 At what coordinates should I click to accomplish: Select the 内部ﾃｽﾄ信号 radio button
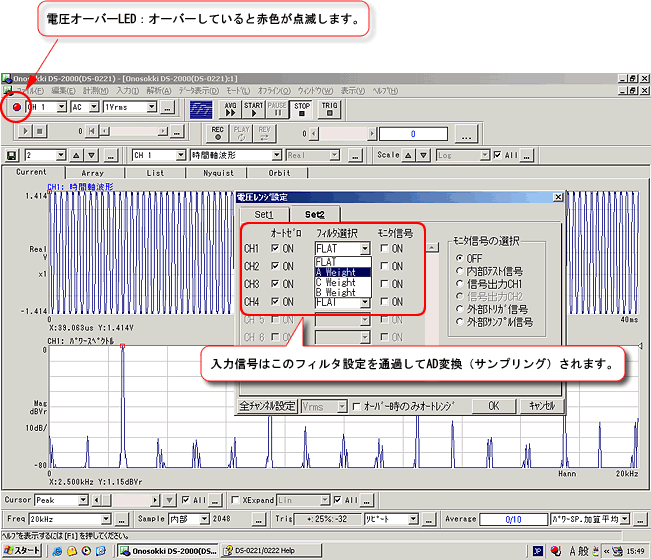[459, 271]
